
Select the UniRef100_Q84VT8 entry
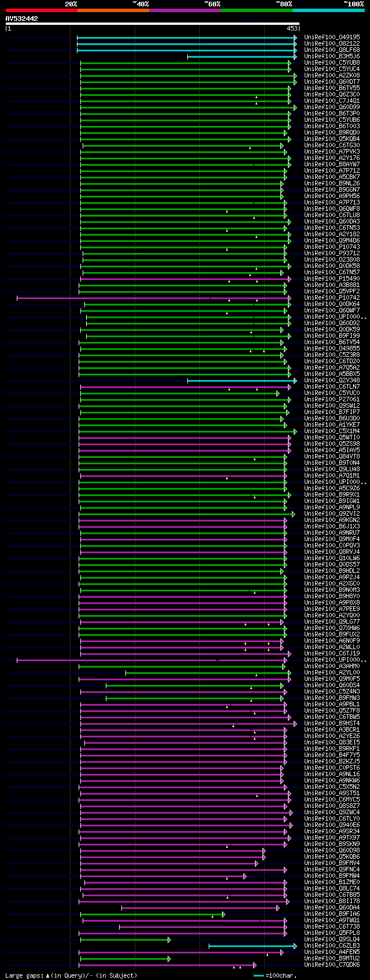[x=332, y=457]
